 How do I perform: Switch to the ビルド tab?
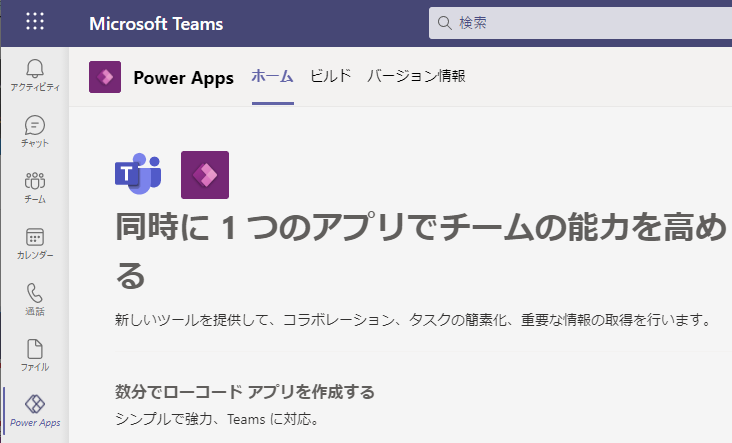[x=331, y=76]
